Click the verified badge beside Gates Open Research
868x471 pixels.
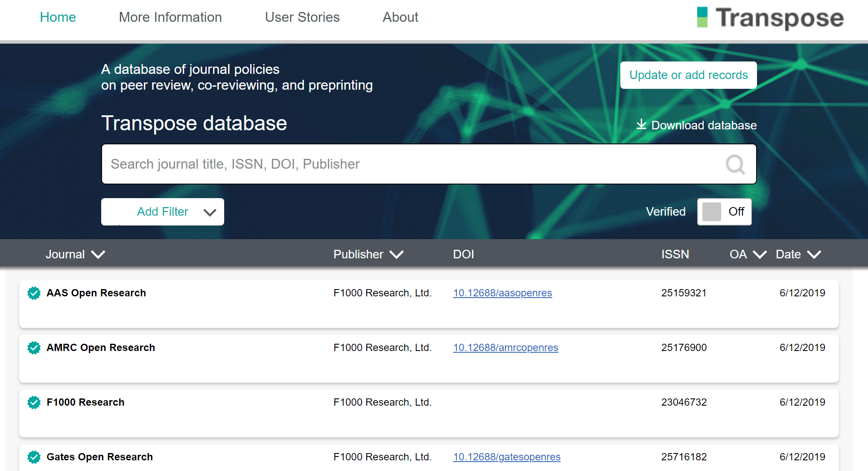(33, 456)
